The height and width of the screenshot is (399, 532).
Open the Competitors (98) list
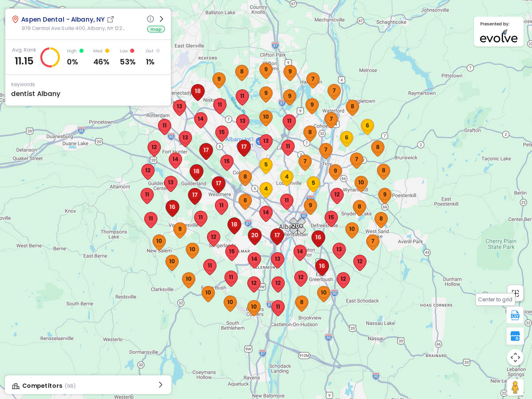[88, 385]
